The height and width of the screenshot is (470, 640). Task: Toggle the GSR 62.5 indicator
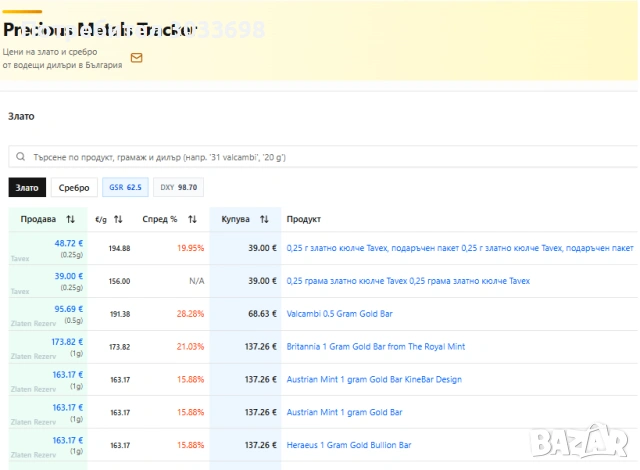[125, 187]
